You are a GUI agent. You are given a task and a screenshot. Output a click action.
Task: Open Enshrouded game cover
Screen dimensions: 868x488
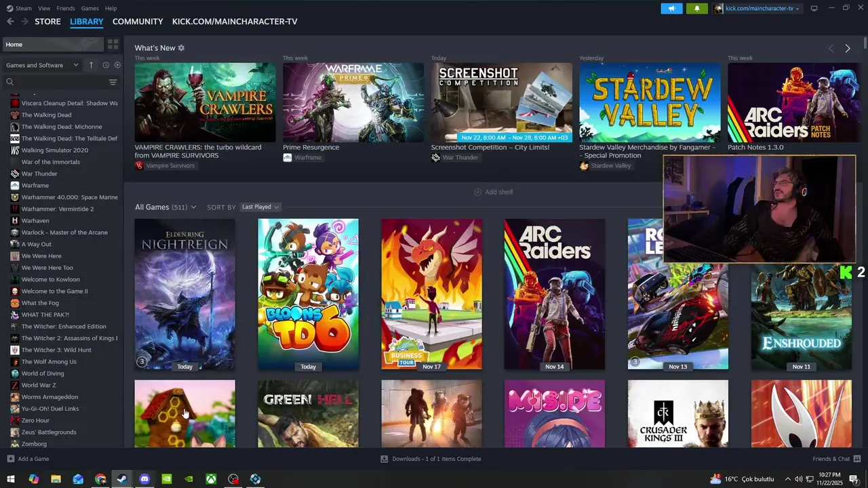click(x=802, y=317)
